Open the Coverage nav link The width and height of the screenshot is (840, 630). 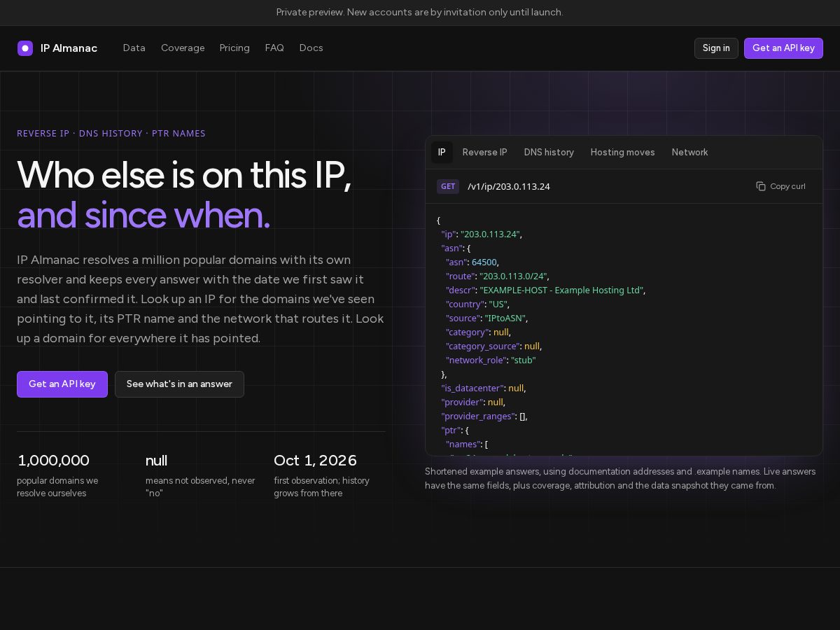(x=183, y=48)
